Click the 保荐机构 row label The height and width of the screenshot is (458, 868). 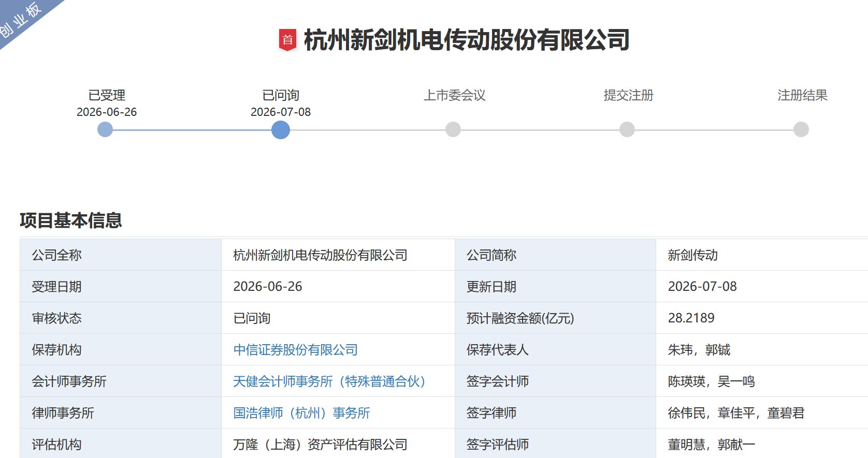coord(57,350)
